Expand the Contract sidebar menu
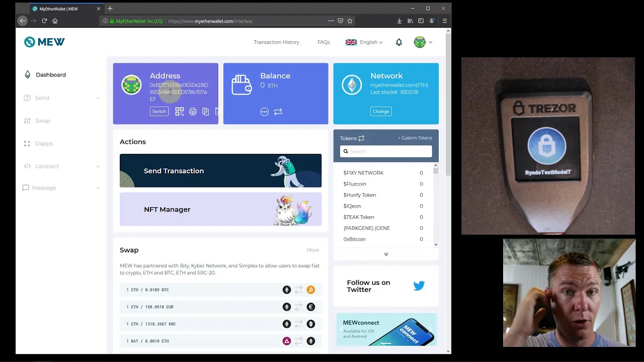 point(61,166)
